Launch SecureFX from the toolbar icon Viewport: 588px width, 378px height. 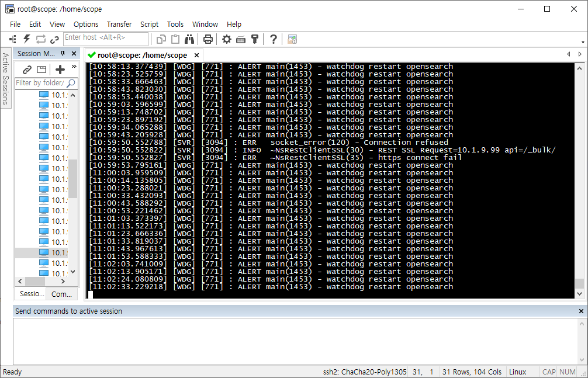point(292,39)
